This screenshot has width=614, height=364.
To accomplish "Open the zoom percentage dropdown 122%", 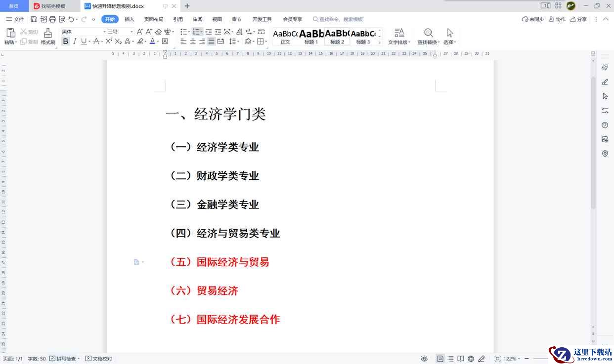I will click(x=512, y=359).
